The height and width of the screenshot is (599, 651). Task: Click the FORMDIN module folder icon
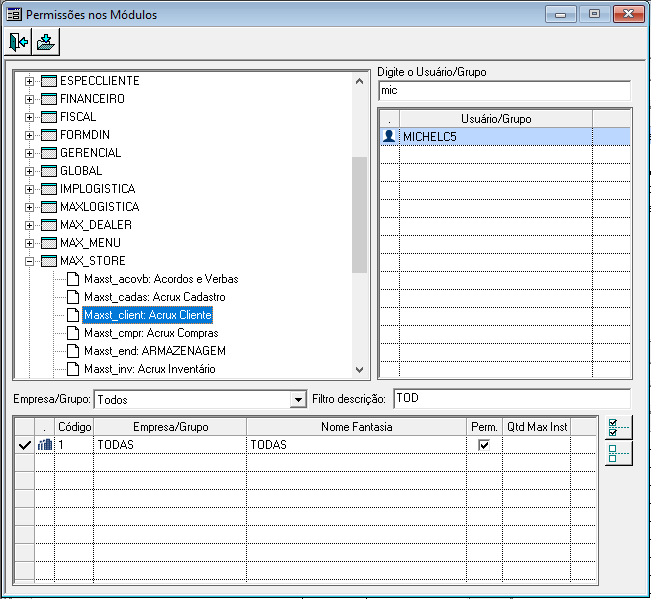[x=49, y=135]
